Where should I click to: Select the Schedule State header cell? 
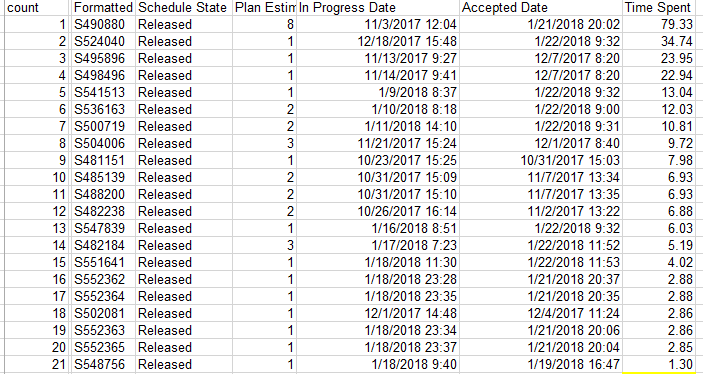[184, 8]
